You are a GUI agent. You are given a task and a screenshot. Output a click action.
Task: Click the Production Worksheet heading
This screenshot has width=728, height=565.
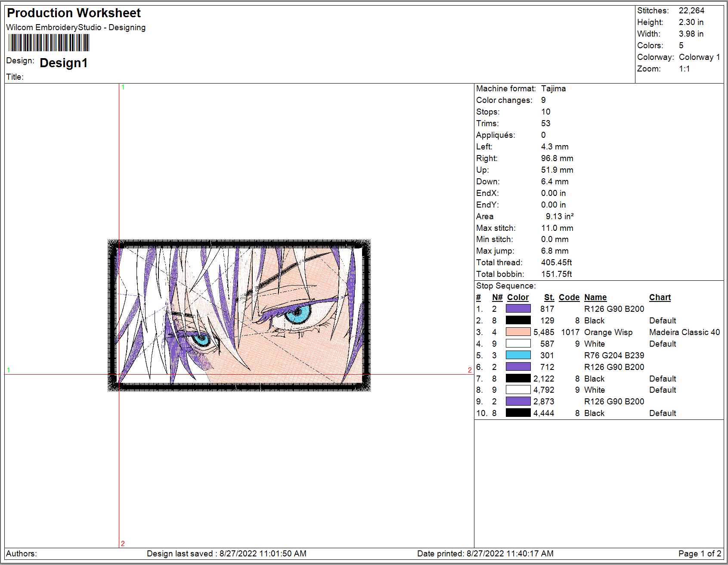click(x=74, y=13)
